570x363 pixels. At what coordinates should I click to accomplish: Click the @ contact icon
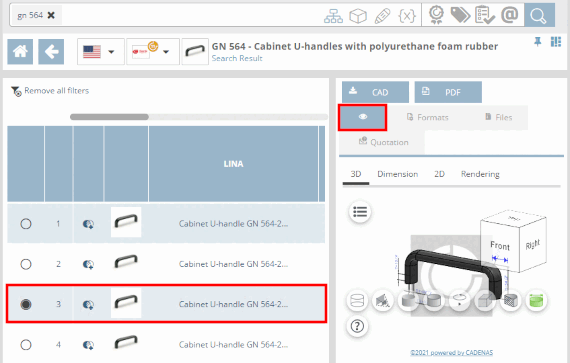(509, 15)
